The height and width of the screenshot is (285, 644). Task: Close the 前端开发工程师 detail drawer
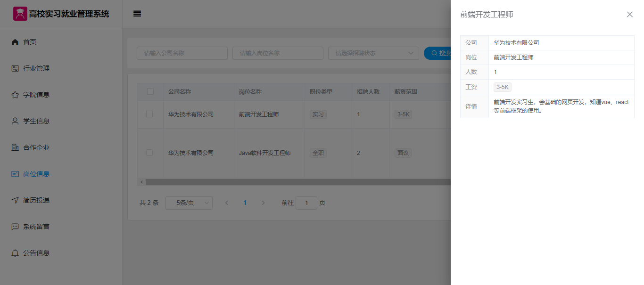coord(629,15)
